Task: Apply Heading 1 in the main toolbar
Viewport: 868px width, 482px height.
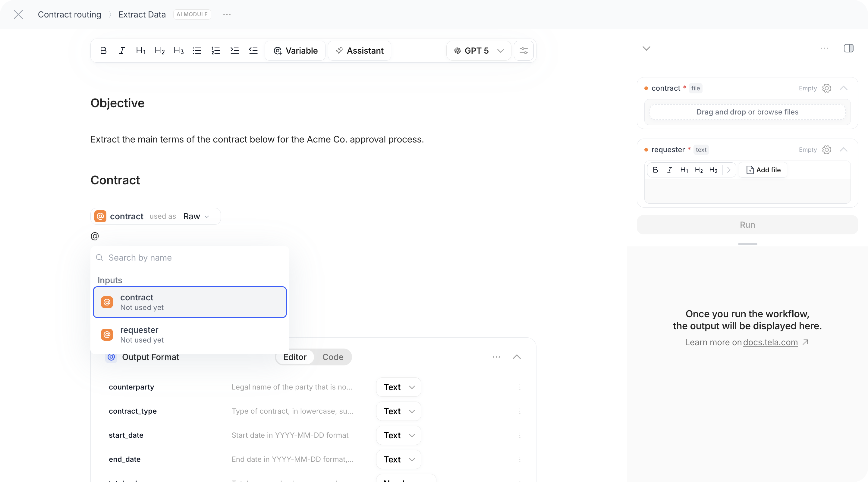Action: (x=141, y=51)
